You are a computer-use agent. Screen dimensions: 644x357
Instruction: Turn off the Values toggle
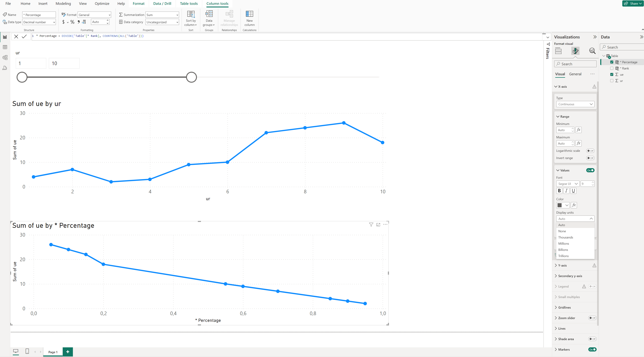(590, 170)
